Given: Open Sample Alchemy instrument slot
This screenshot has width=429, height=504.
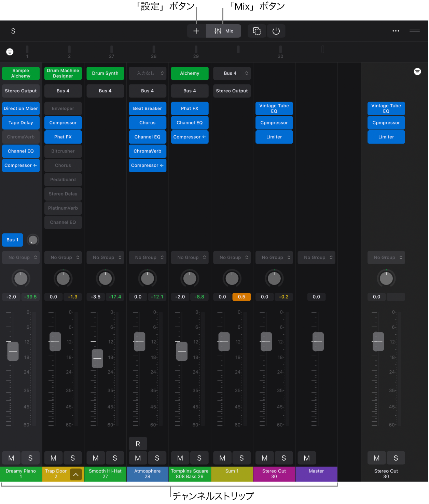Looking at the screenshot, I should 21,73.
